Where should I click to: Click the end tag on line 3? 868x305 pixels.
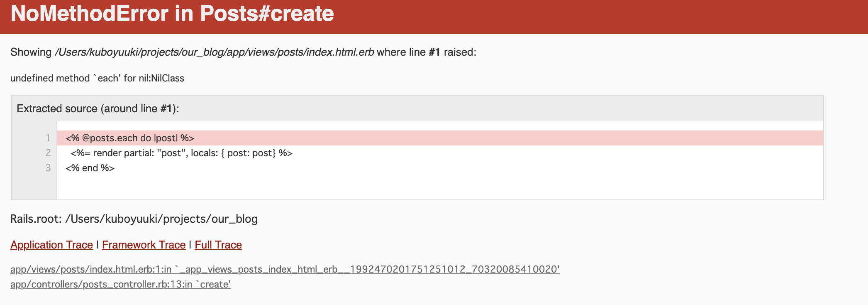point(89,168)
